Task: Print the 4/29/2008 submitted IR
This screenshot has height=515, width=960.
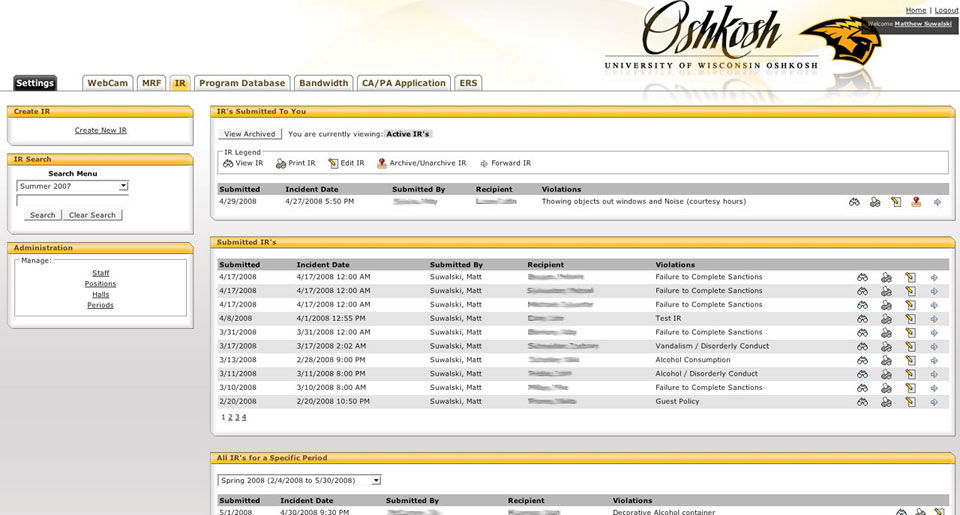Action: (x=875, y=202)
